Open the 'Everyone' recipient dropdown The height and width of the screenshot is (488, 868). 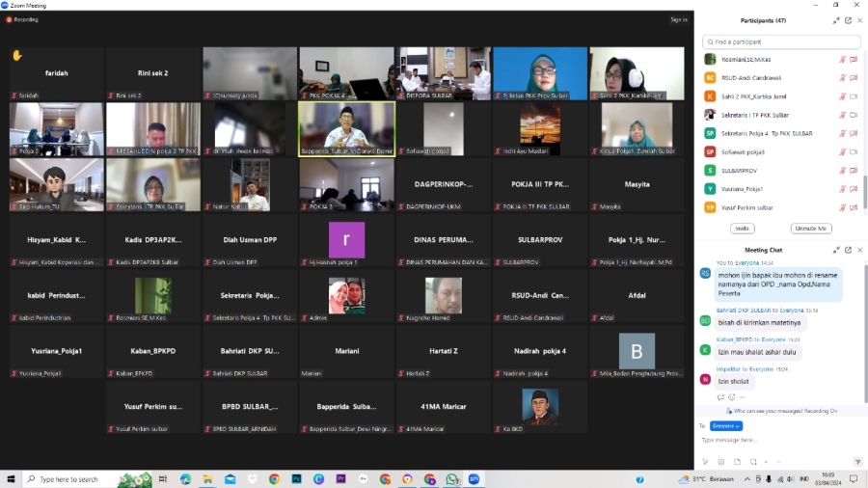[x=725, y=426]
